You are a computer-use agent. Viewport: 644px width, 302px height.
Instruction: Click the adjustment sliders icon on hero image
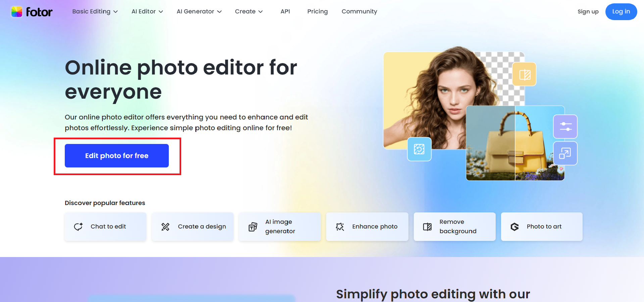tap(565, 127)
